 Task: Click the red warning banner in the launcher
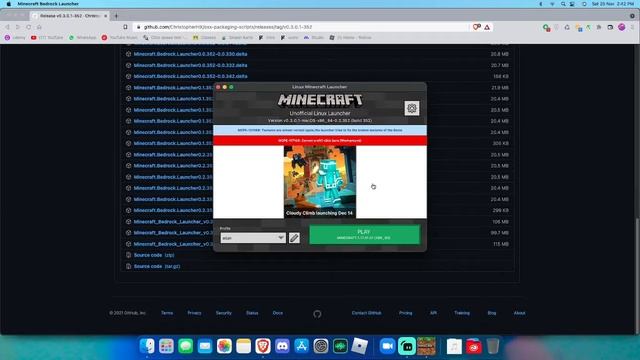point(320,140)
